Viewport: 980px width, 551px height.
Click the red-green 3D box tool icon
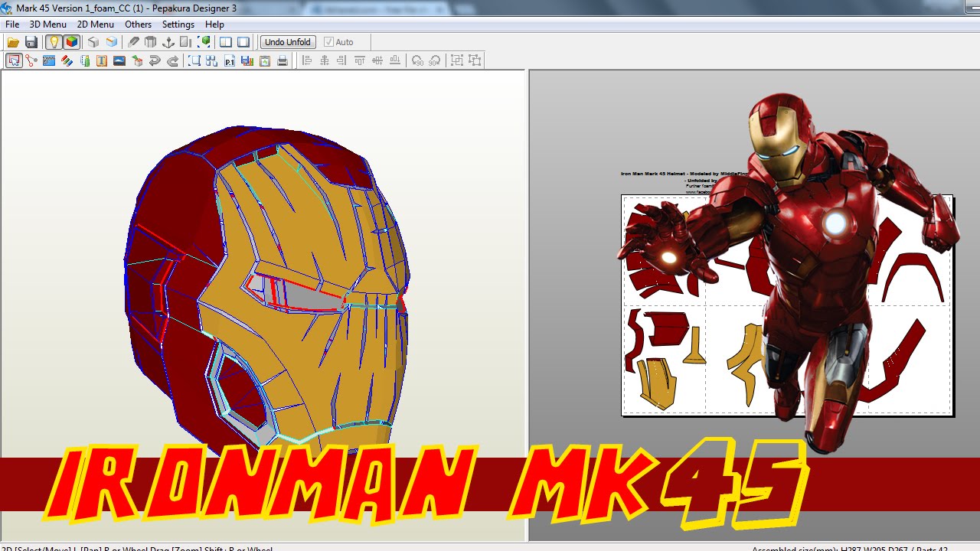[x=137, y=60]
